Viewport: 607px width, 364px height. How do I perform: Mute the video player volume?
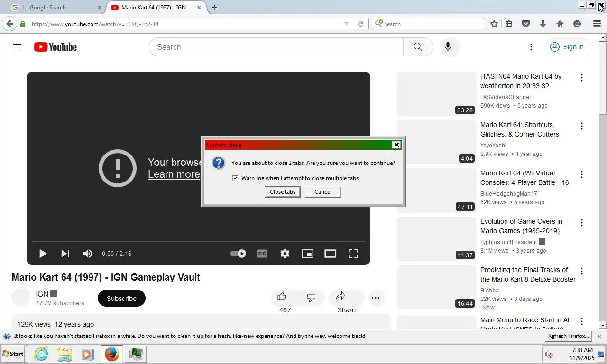88,254
